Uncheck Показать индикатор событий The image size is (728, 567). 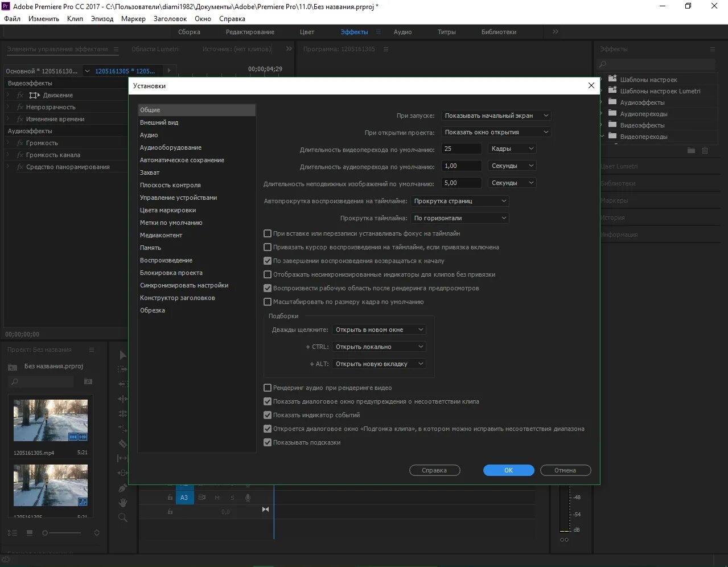click(268, 415)
